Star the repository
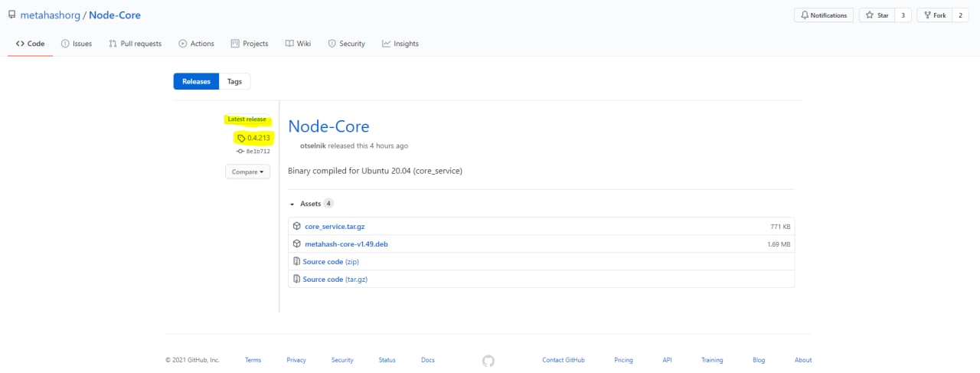Image resolution: width=980 pixels, height=373 pixels. pyautogui.click(x=877, y=15)
